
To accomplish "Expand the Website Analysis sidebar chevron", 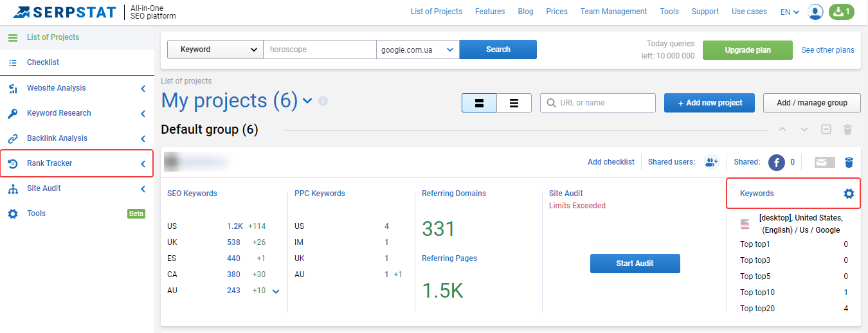I will tap(143, 88).
